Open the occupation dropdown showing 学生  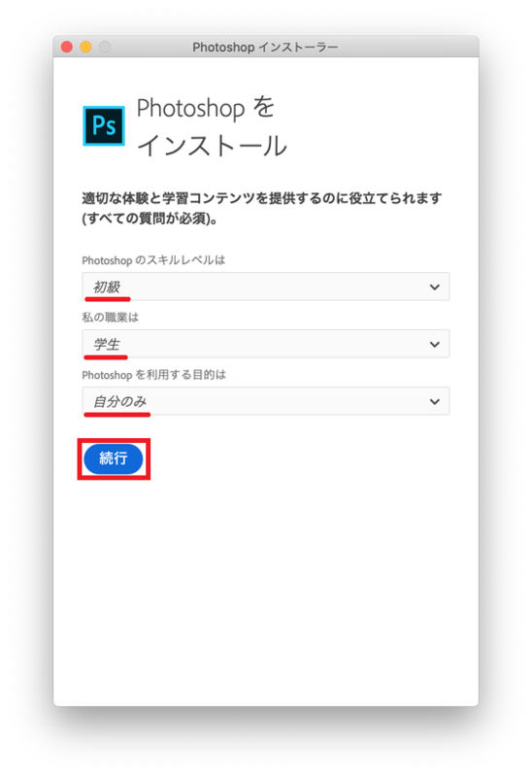point(266,344)
